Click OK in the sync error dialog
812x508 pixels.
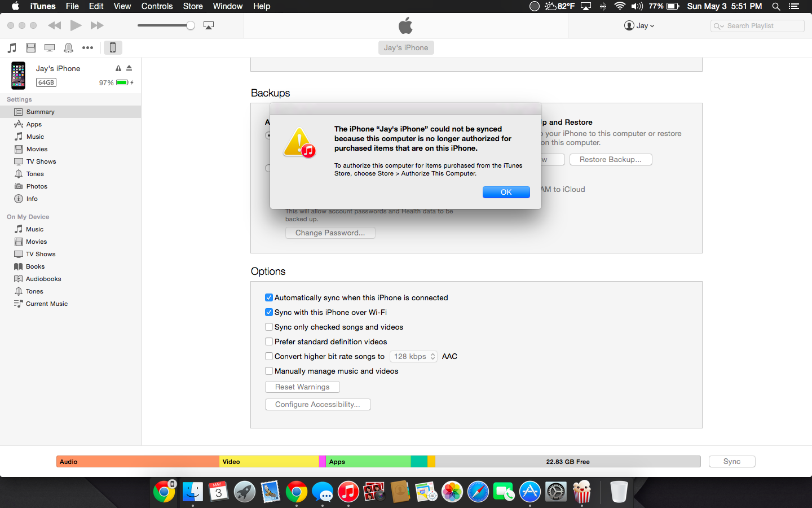click(x=506, y=192)
